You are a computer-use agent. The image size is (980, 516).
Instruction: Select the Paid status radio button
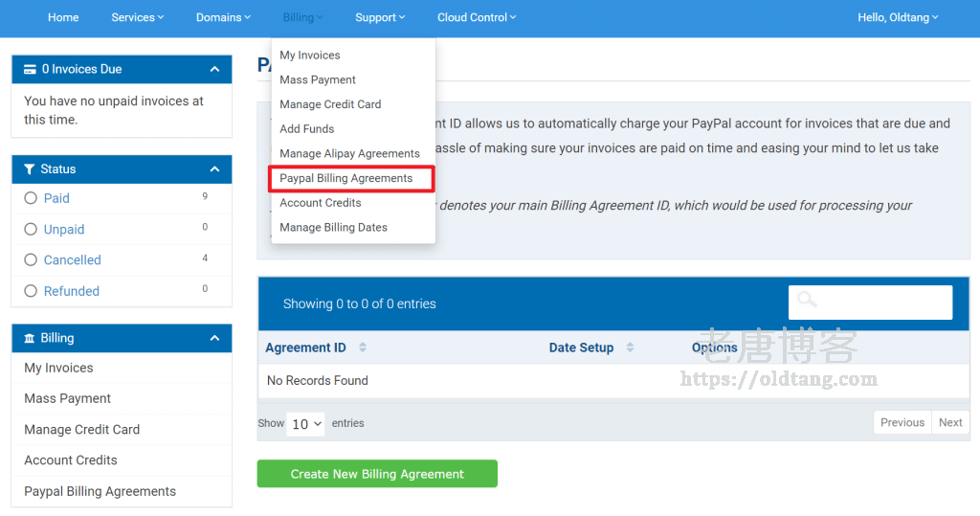click(x=31, y=198)
